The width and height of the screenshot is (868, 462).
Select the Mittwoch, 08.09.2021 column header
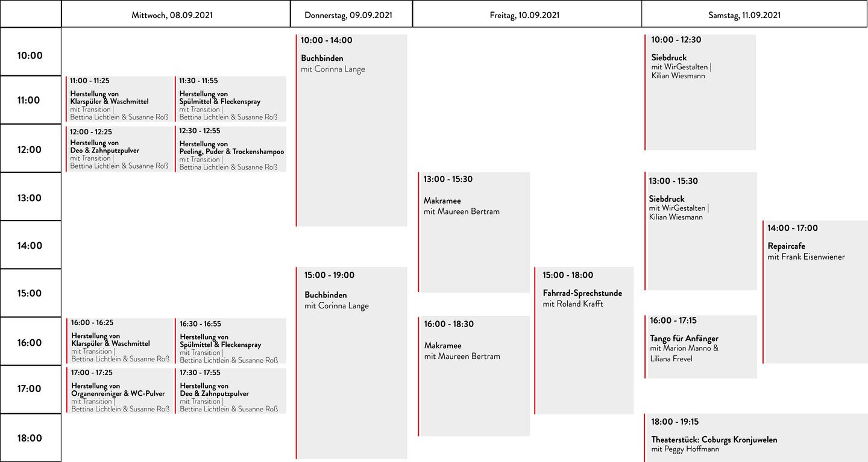click(175, 14)
